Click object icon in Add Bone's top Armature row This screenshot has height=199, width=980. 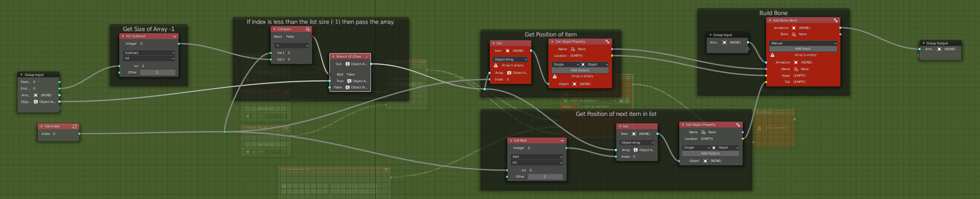(794, 28)
